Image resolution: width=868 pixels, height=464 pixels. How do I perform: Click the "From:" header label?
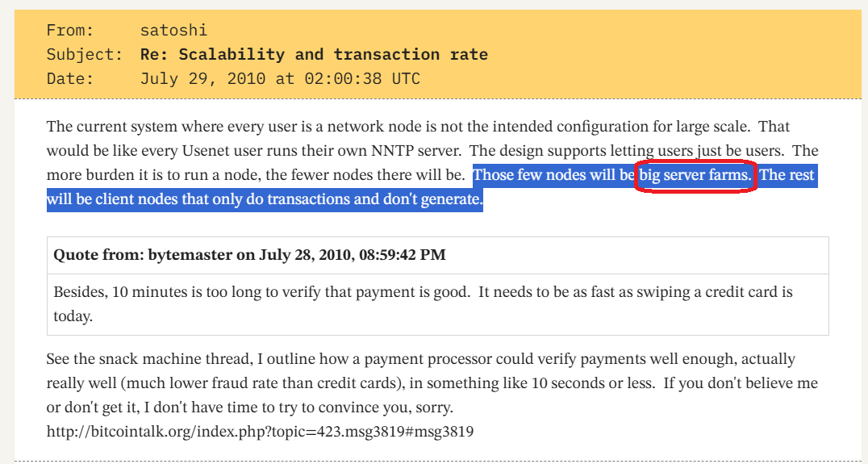[70, 31]
